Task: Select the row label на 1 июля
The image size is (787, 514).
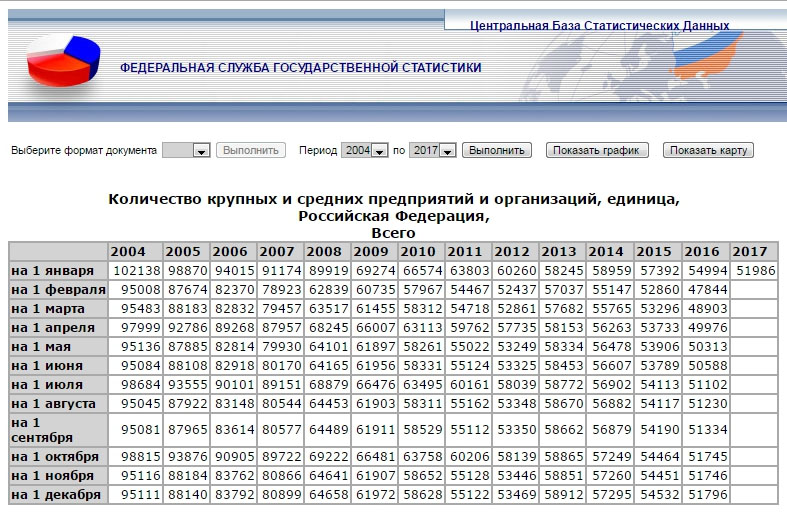Action: pos(58,385)
